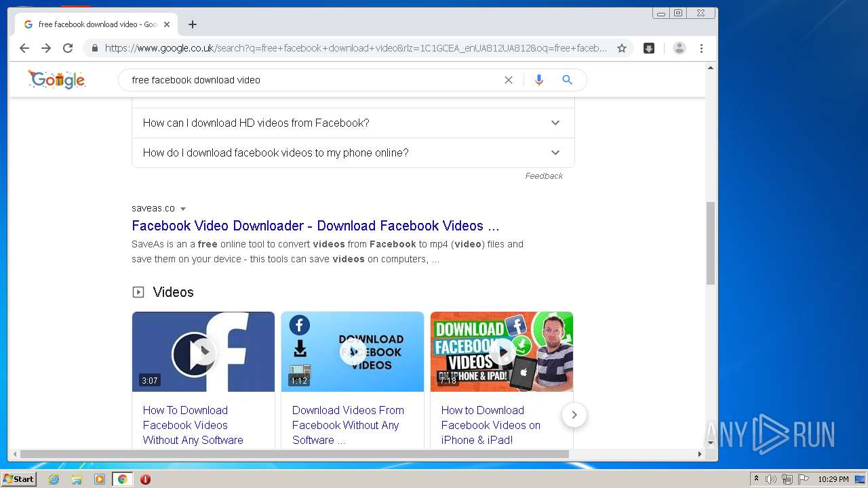
Task: Open saveas.co result options arrow
Action: coord(183,209)
